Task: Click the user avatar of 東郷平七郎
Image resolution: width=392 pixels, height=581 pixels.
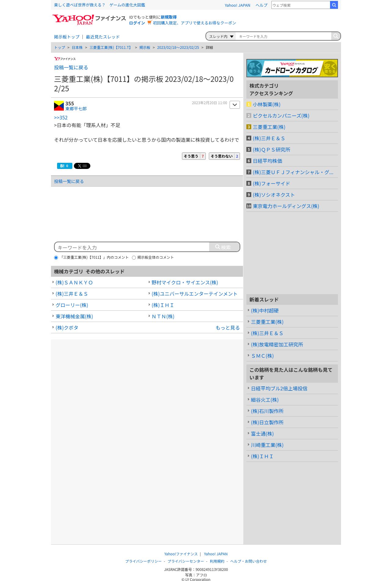Action: point(59,106)
